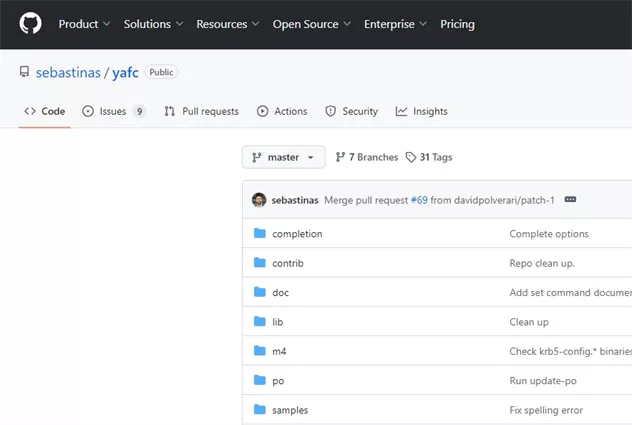Expand the Solutions dropdown
This screenshot has height=425, width=632.
(x=153, y=24)
